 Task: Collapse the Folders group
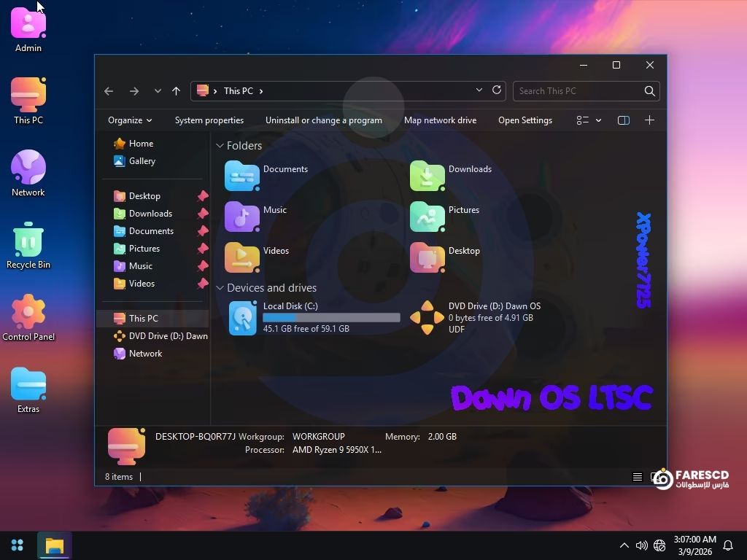[220, 146]
